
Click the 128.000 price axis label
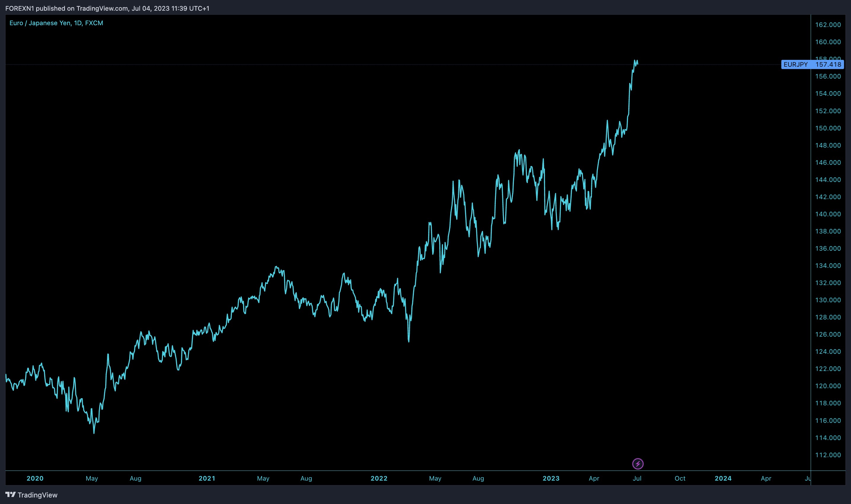[x=828, y=317]
